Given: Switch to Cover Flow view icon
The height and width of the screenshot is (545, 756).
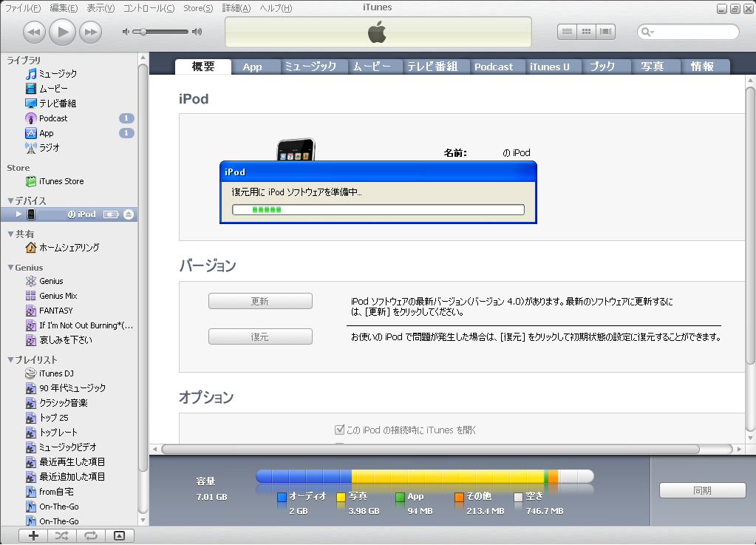Looking at the screenshot, I should pyautogui.click(x=605, y=32).
